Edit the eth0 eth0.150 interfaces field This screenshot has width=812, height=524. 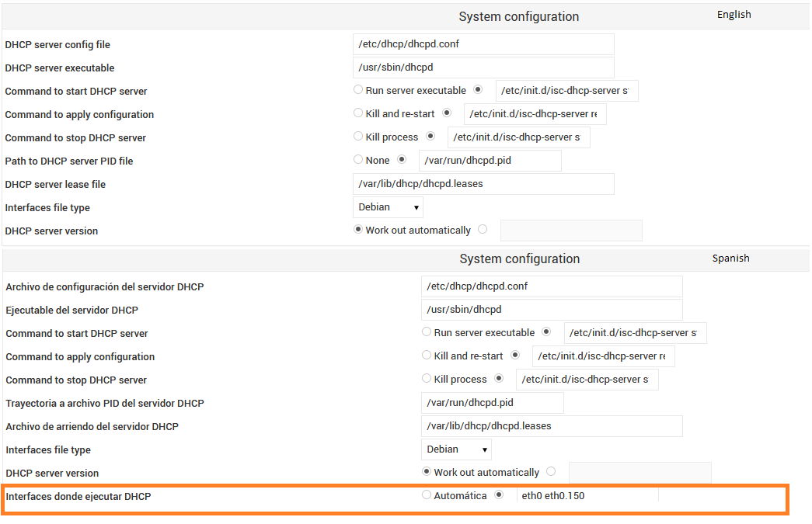click(586, 495)
